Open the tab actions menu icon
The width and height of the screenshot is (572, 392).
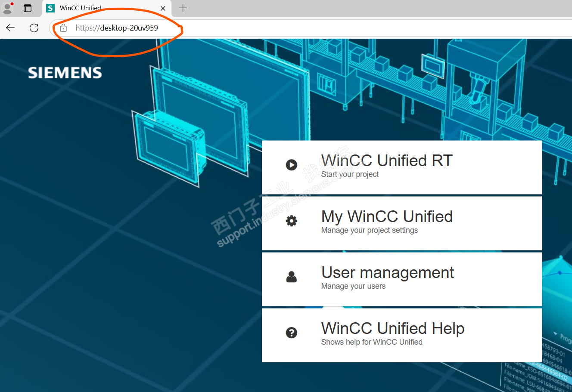click(x=28, y=8)
